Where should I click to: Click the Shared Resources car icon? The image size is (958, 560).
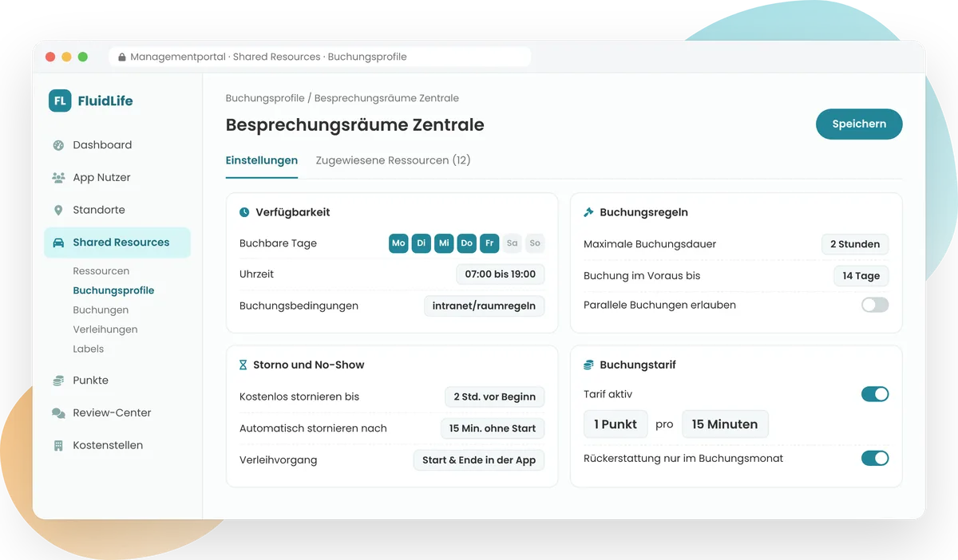(58, 243)
